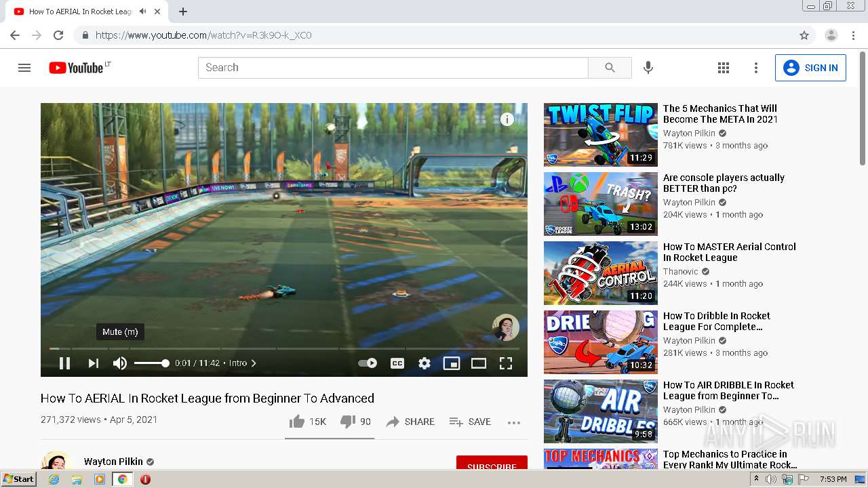Show hidden tray icons arrow

pos(756,479)
